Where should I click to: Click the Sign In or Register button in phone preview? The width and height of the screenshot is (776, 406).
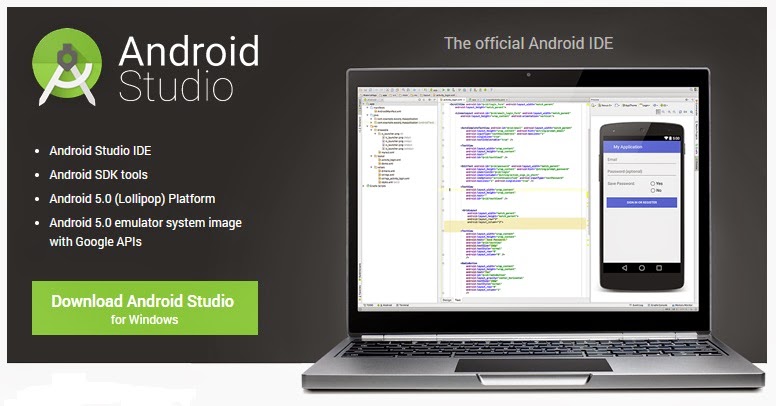pyautogui.click(x=641, y=202)
